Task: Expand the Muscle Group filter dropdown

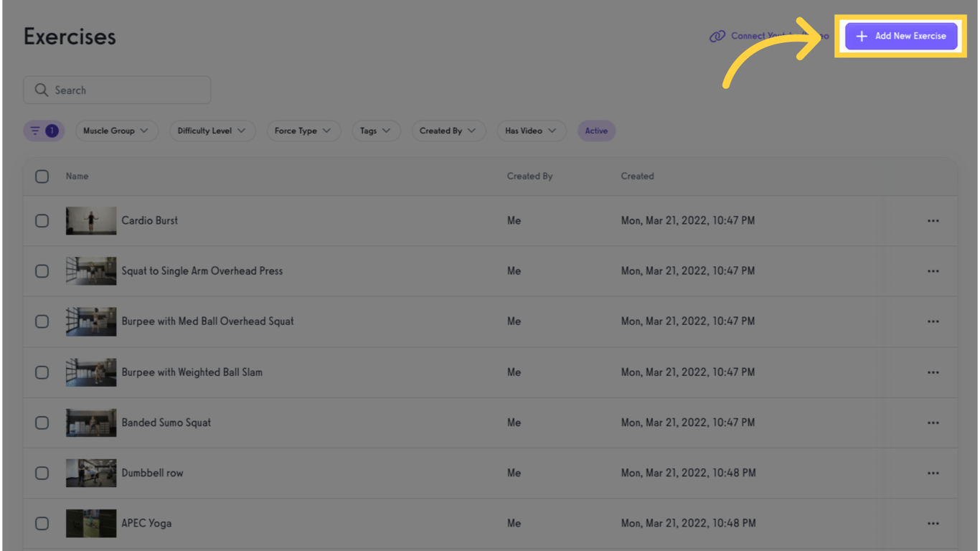Action: click(x=116, y=131)
